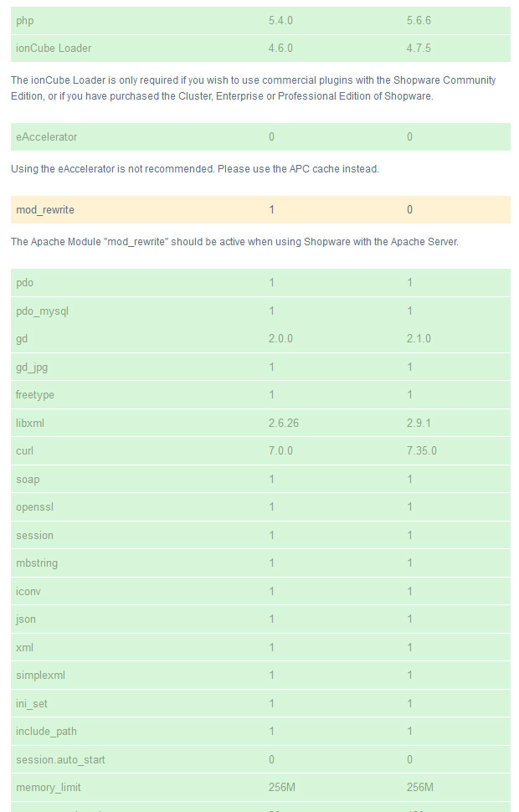This screenshot has width=519, height=812.
Task: Click the openssl row label
Action: tap(34, 507)
